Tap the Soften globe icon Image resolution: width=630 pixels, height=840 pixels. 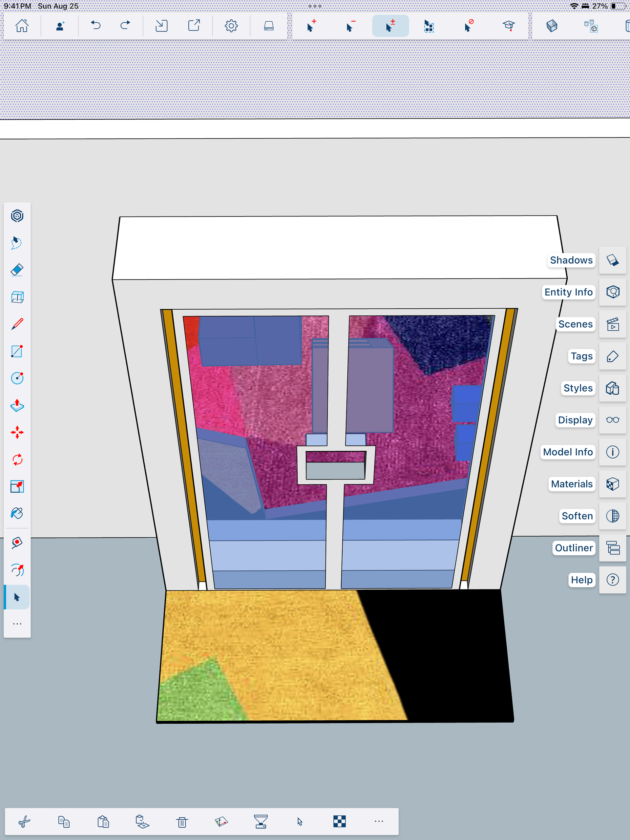(613, 516)
